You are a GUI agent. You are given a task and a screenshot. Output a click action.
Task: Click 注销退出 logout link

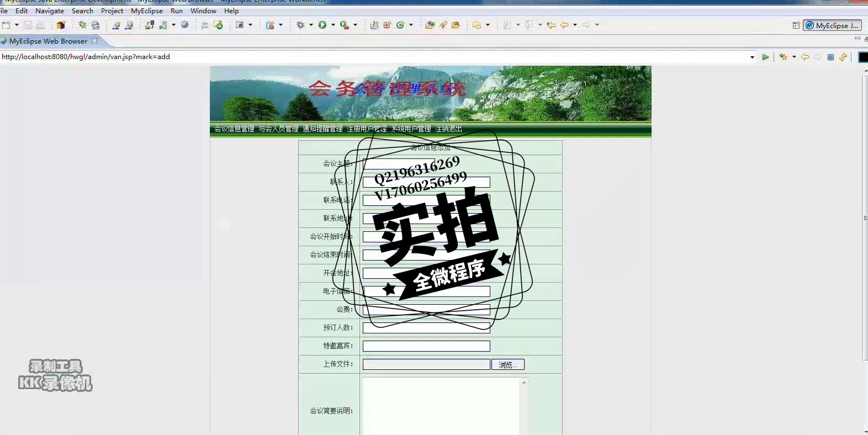click(448, 129)
